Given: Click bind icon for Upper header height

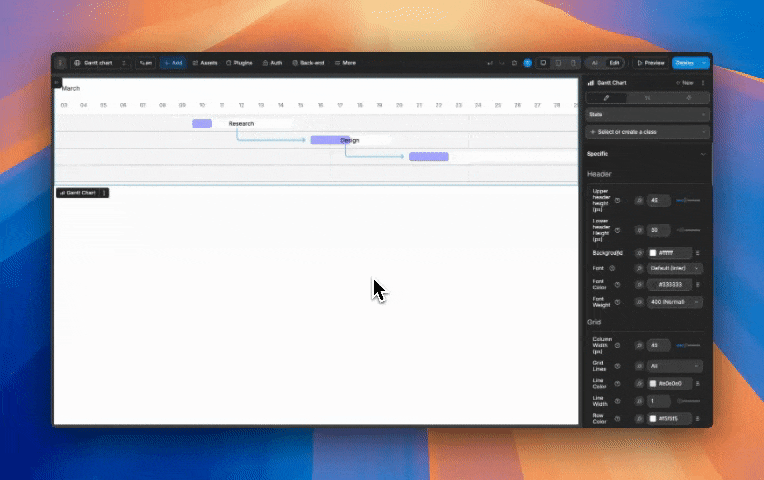Looking at the screenshot, I should click(639, 200).
